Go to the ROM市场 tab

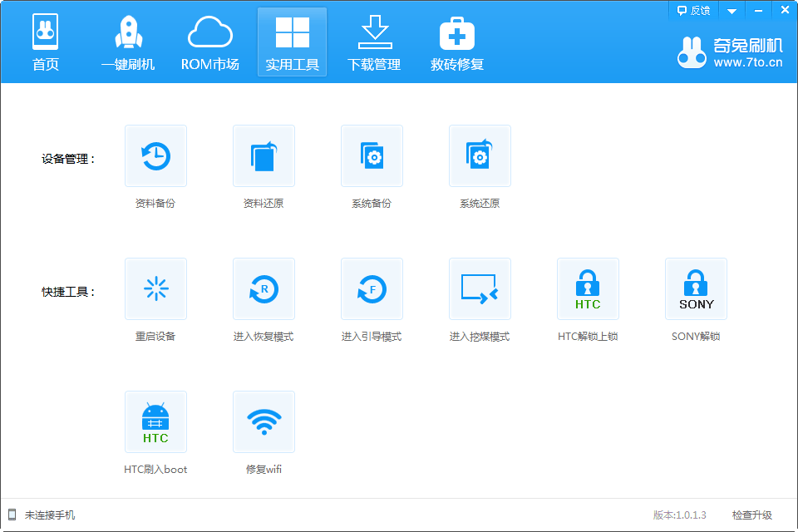click(x=210, y=43)
